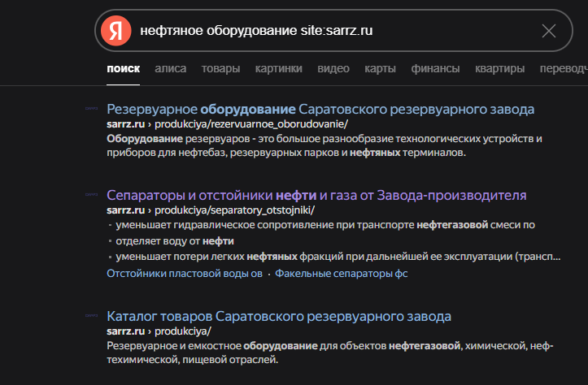Image resolution: width=588 pixels, height=385 pixels.
Task: Click the favicon beside the Сепараторы и отстойники result
Action: click(92, 196)
